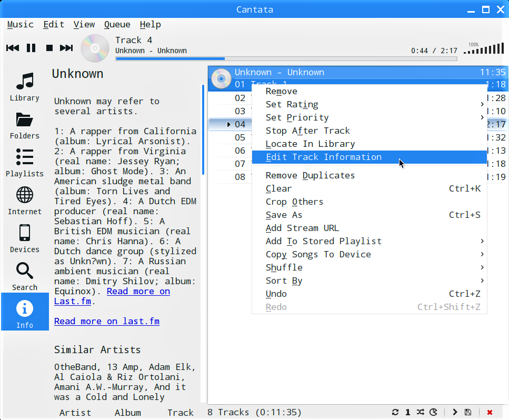
Task: Expand the Sort By submenu
Action: tap(370, 281)
